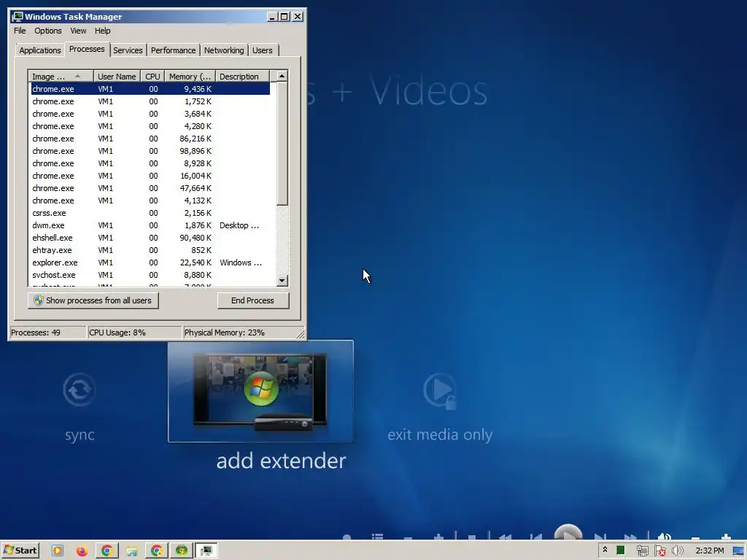Open the Help menu

tap(102, 31)
